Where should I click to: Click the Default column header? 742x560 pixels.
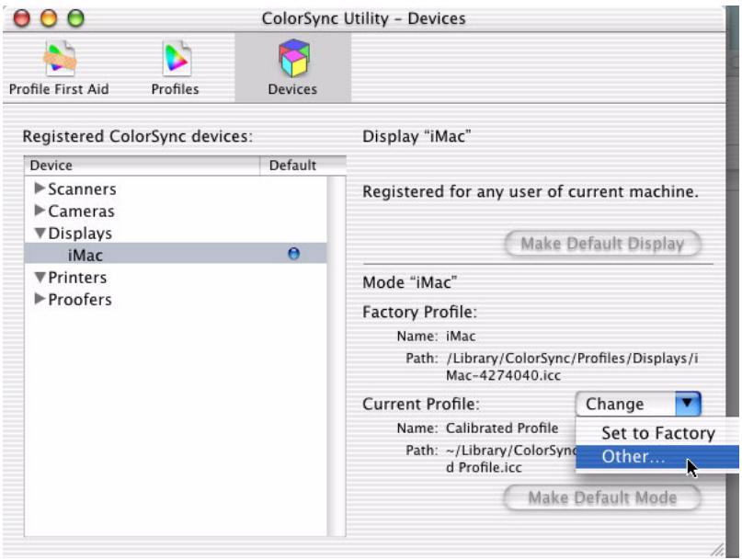click(x=292, y=166)
